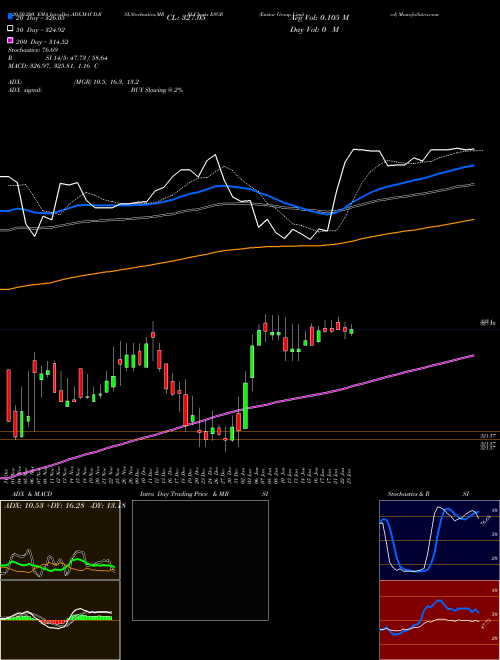Open the blue Stochastics chart panel
This screenshot has width=500, height=660.
[x=439, y=540]
